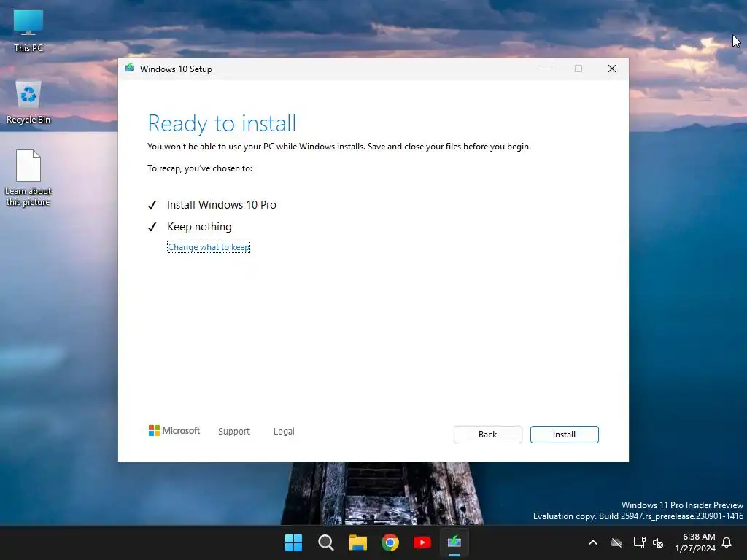Screen dimensions: 747x560
Task: Open the clock showing 6:38 AM
Action: click(x=695, y=542)
